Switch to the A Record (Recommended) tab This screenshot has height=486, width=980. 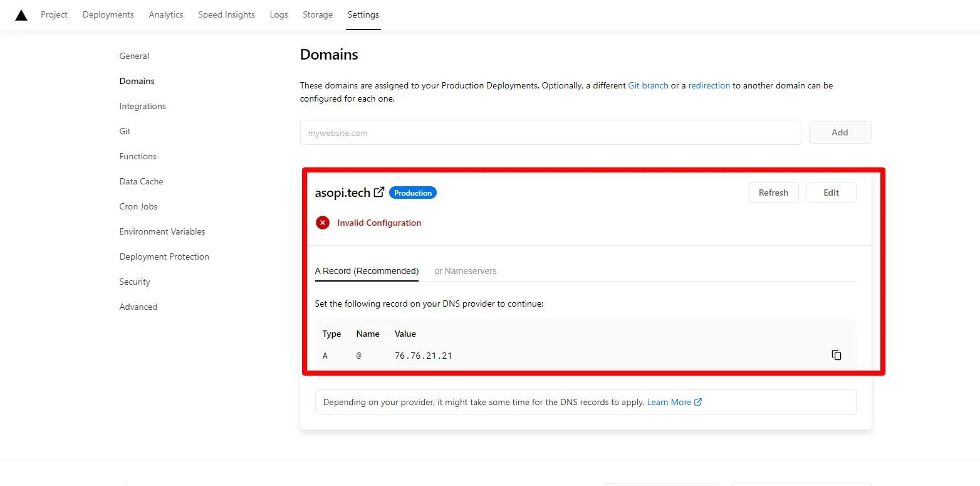coord(367,271)
